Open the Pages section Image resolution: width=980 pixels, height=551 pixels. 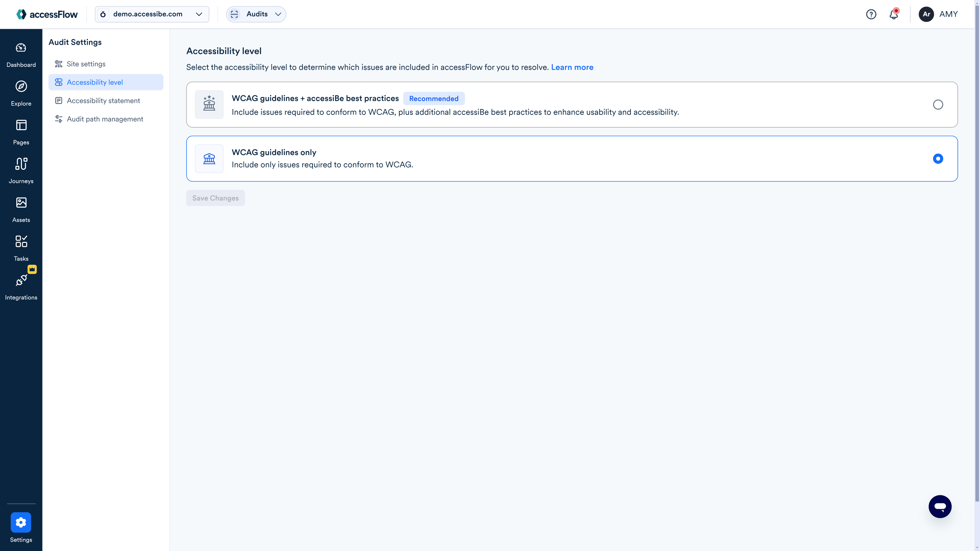tap(21, 132)
